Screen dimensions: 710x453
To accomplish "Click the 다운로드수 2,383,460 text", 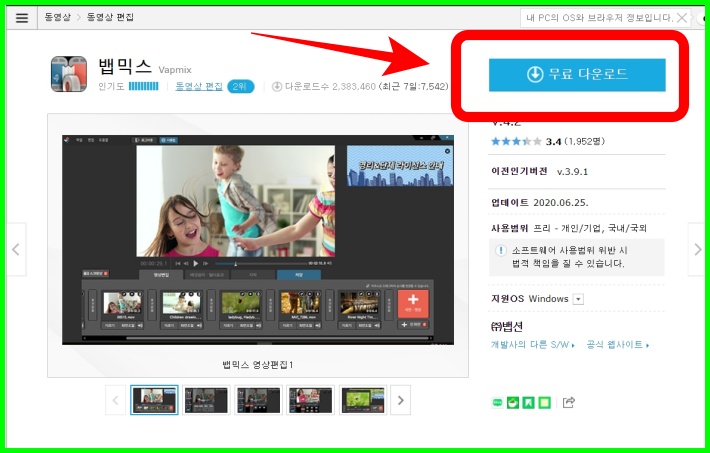I will click(330, 86).
